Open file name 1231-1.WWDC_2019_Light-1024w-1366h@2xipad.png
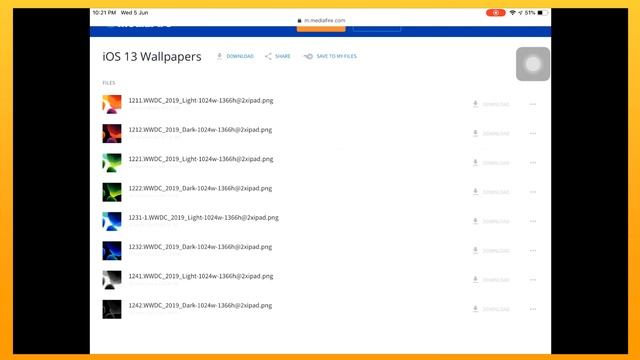640x360 pixels. click(x=204, y=218)
